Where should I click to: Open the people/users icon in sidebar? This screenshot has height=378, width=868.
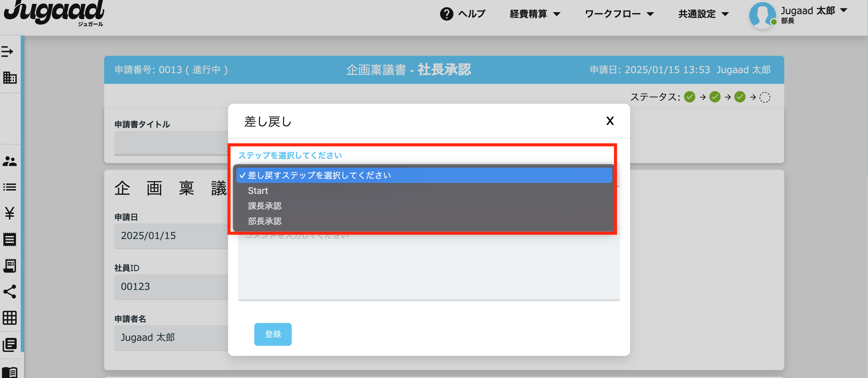point(9,161)
